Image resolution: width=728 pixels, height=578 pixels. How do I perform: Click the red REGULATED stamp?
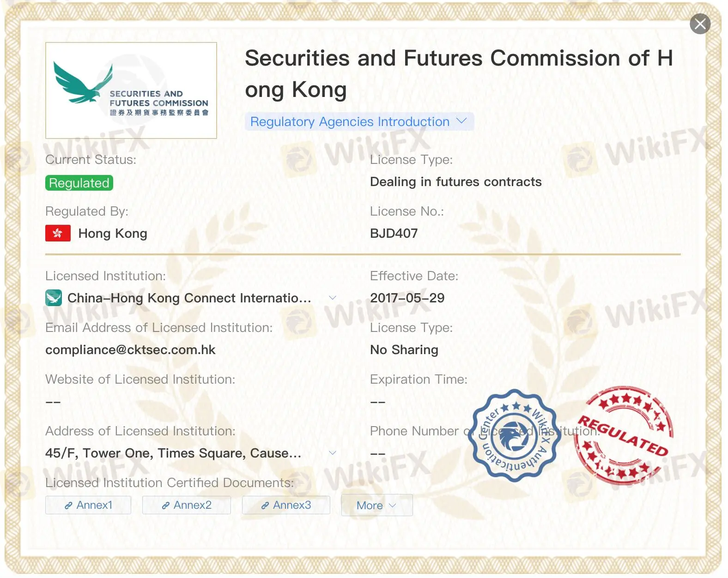pyautogui.click(x=624, y=435)
